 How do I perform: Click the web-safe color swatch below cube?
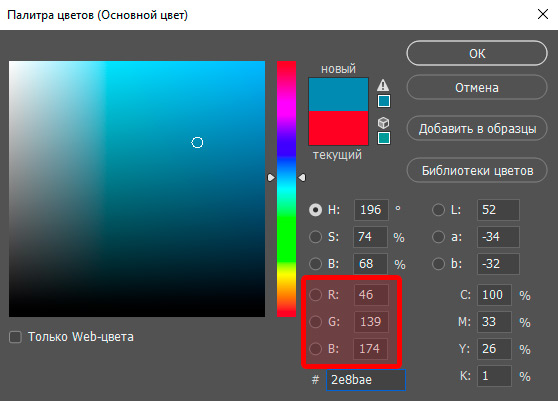coord(384,138)
